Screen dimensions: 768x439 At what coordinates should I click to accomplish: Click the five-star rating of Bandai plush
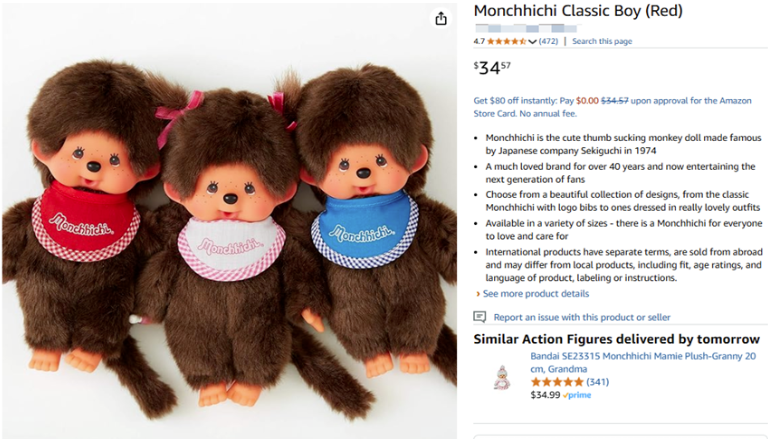(556, 381)
